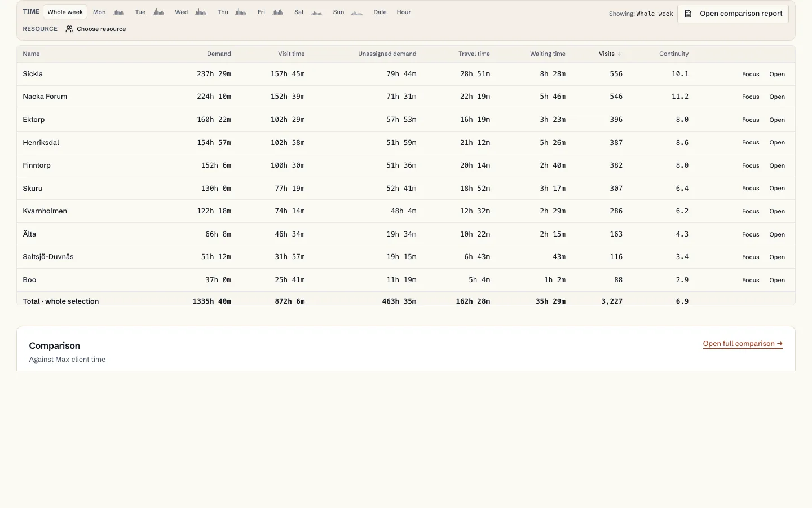Sort by Unassigned demand column header

click(387, 54)
